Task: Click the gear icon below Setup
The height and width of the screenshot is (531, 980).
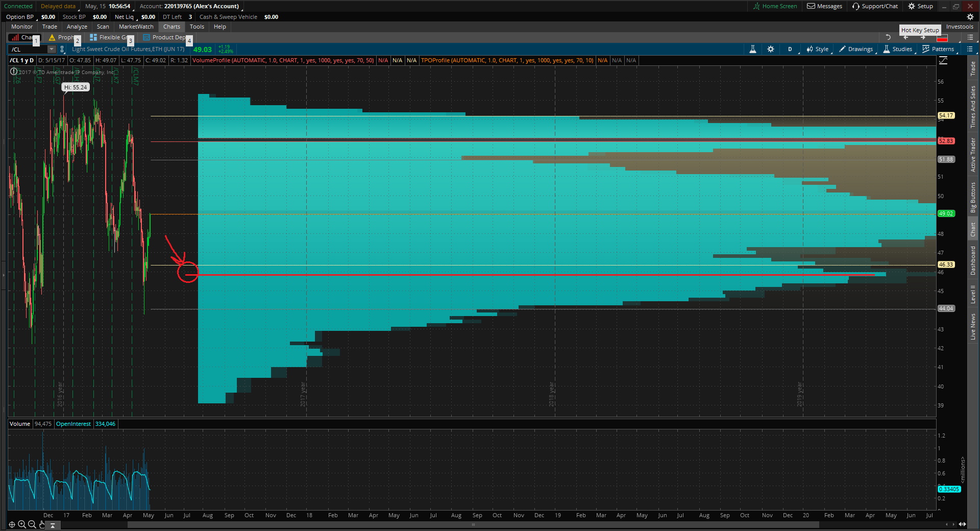Action: [x=970, y=17]
